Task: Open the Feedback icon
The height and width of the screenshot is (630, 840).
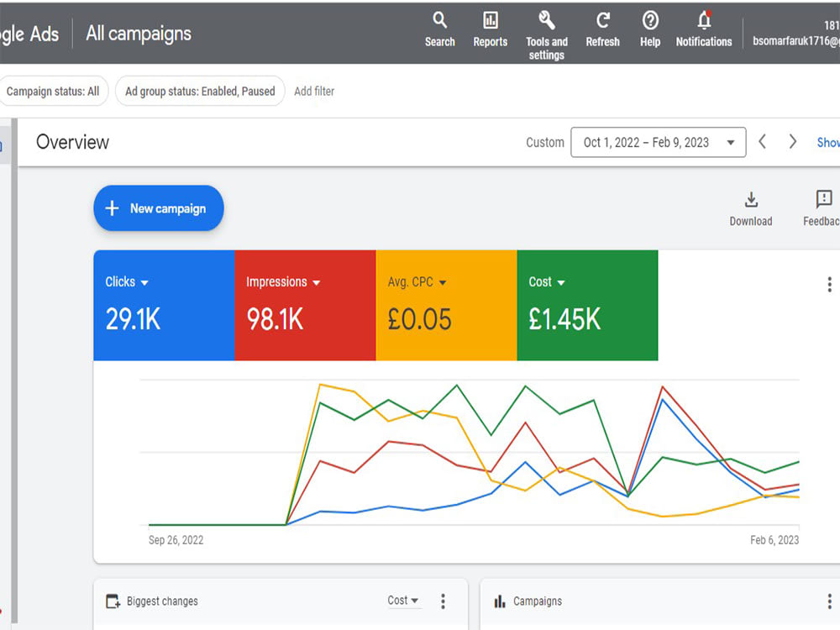Action: [x=822, y=209]
